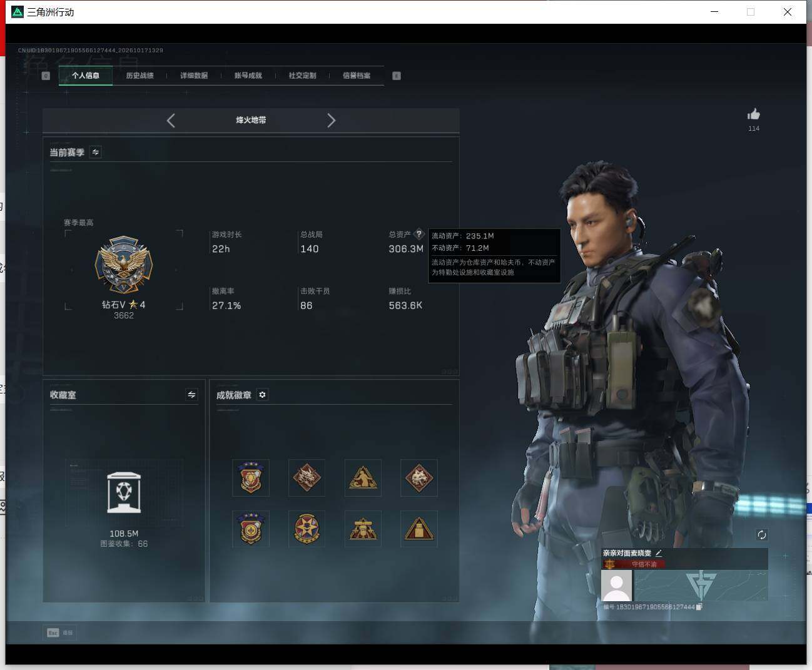The height and width of the screenshot is (670, 812).
Task: Click the collection value 108.5M
Action: (124, 534)
